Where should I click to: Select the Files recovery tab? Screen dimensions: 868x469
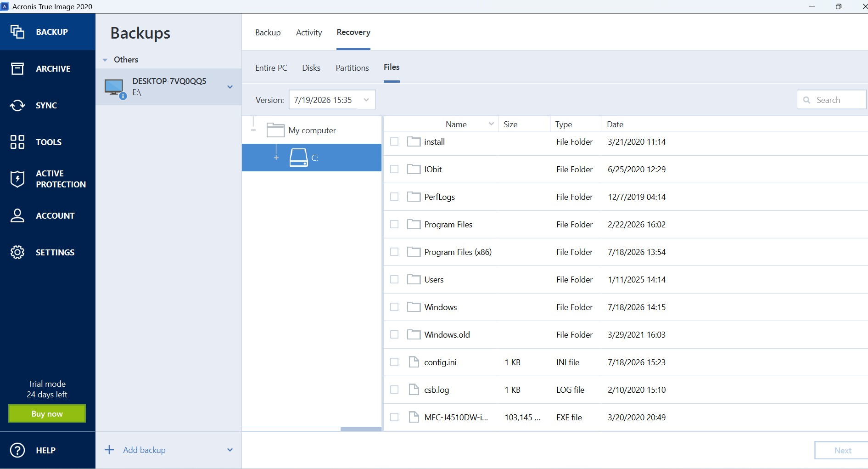[x=392, y=67]
